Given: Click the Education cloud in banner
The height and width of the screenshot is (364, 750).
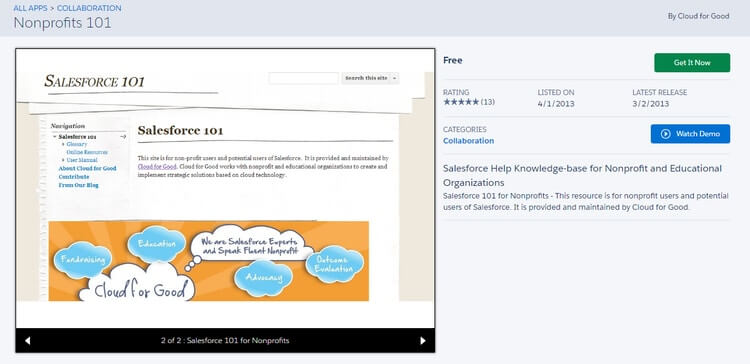Looking at the screenshot, I should tap(156, 244).
